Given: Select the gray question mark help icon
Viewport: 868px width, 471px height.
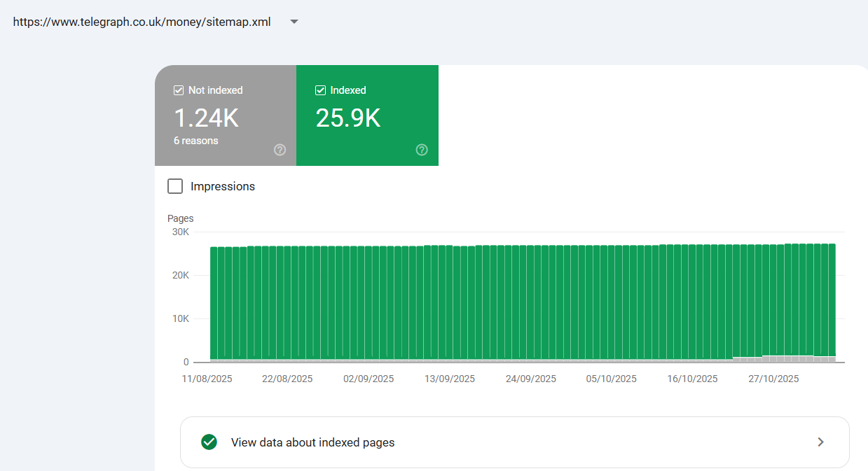Looking at the screenshot, I should pyautogui.click(x=280, y=150).
